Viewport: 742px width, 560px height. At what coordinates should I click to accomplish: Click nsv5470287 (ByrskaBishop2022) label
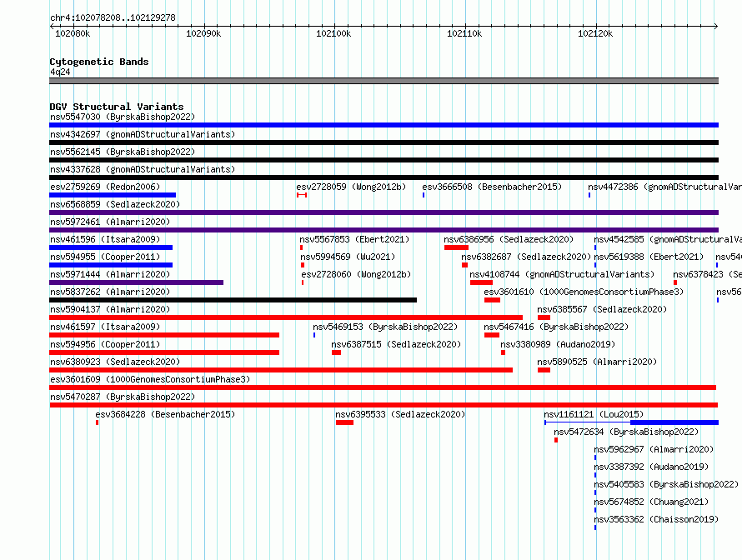click(123, 397)
